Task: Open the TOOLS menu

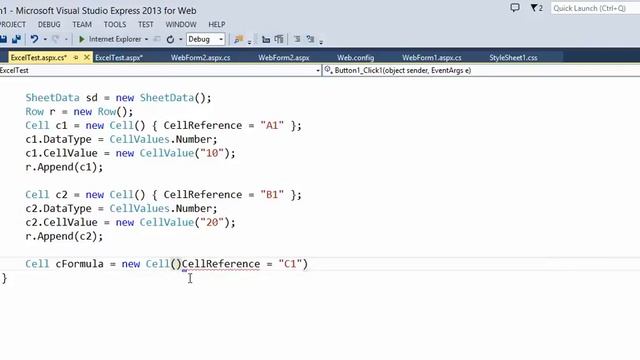Action: 115,24
